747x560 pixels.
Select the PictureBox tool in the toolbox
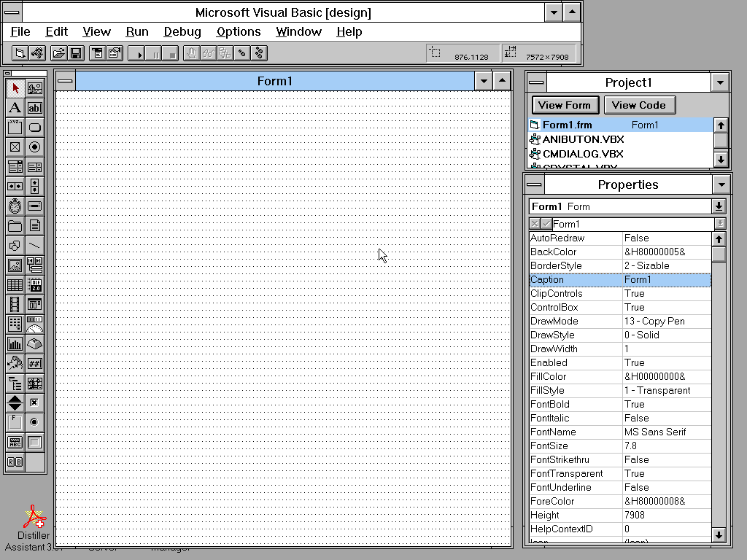35,88
